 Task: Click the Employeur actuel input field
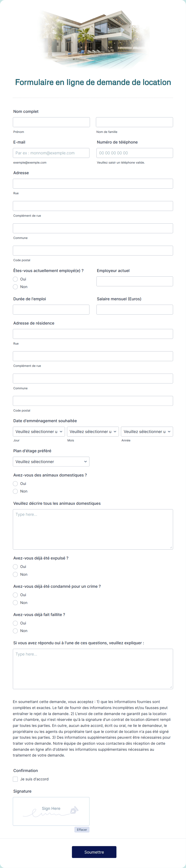coord(134,281)
